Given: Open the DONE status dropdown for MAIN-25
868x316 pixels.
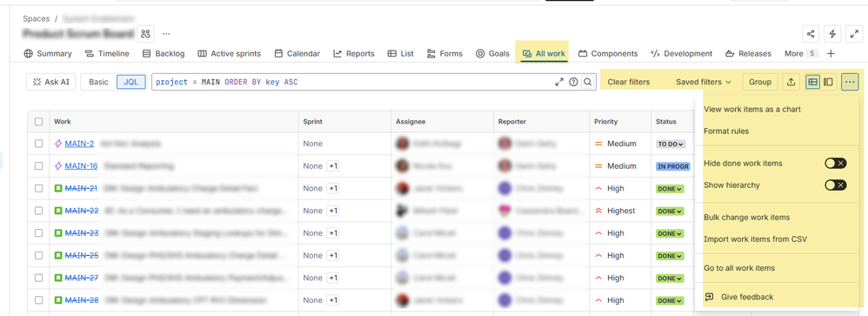Looking at the screenshot, I should click(671, 256).
